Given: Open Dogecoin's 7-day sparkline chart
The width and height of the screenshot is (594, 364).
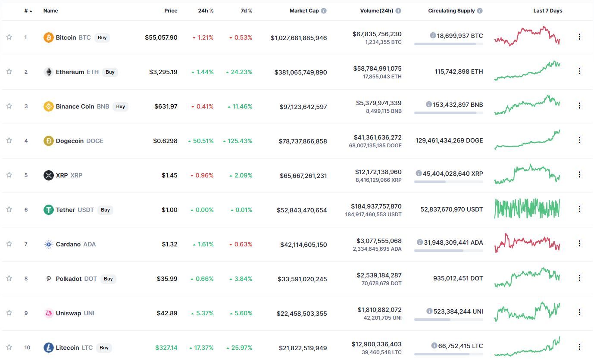Looking at the screenshot, I should [x=527, y=140].
